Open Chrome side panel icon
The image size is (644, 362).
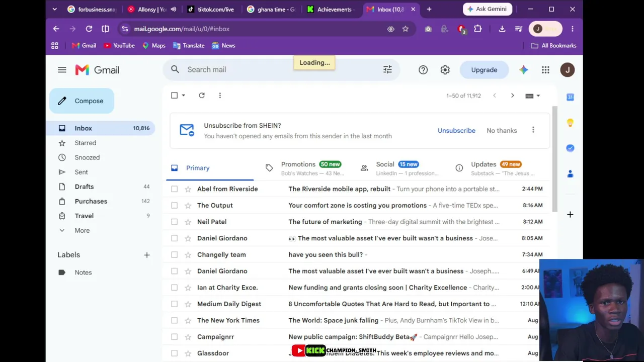pyautogui.click(x=106, y=29)
